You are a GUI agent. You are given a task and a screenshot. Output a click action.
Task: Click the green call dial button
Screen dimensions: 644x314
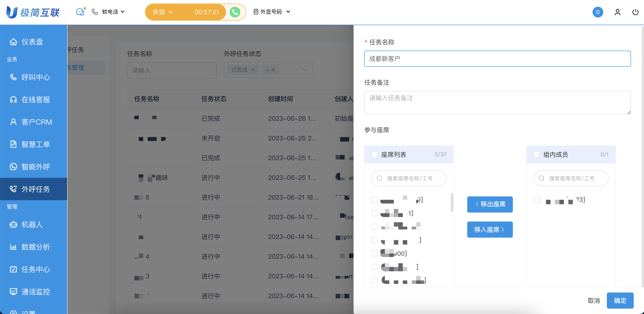pos(235,12)
